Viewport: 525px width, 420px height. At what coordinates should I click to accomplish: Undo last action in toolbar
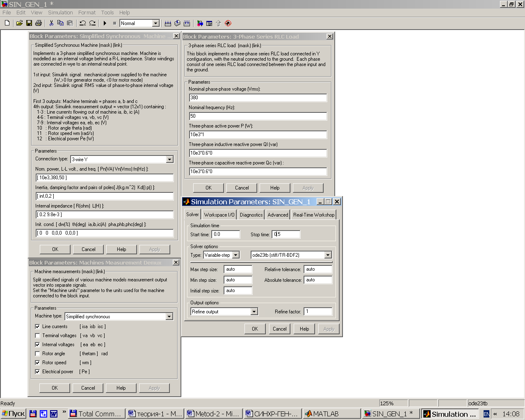[x=83, y=23]
